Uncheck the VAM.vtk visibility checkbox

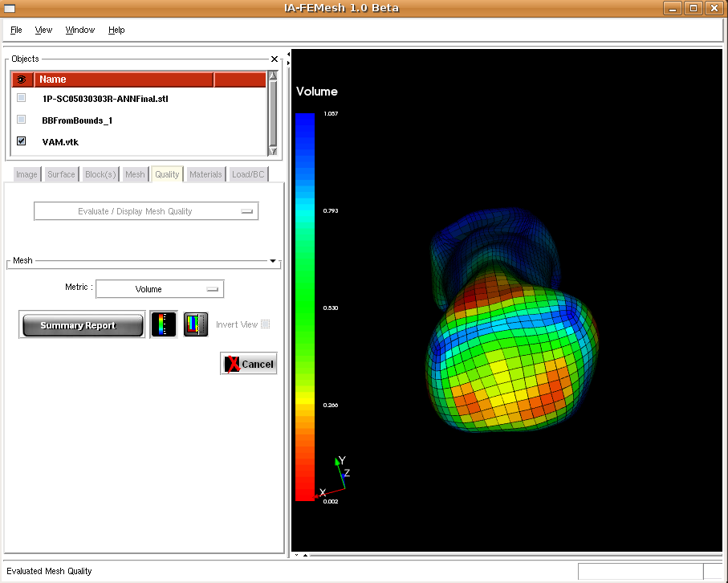(x=22, y=141)
